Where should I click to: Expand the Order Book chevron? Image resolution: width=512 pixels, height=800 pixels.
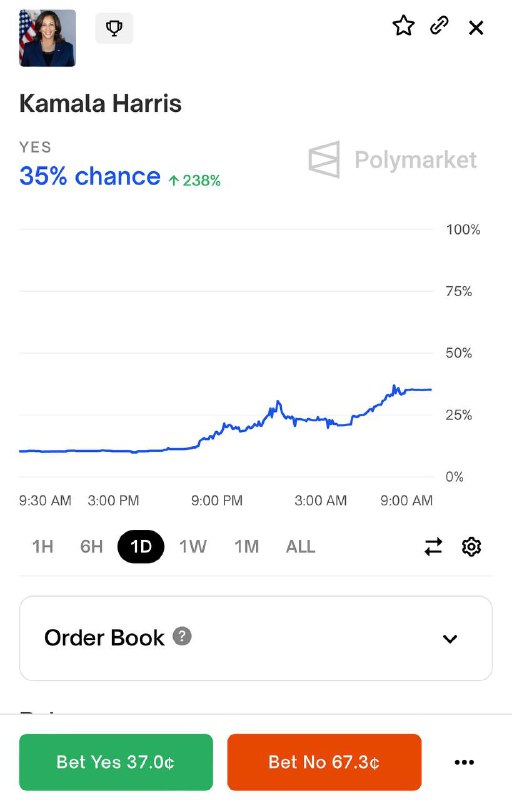(x=450, y=639)
